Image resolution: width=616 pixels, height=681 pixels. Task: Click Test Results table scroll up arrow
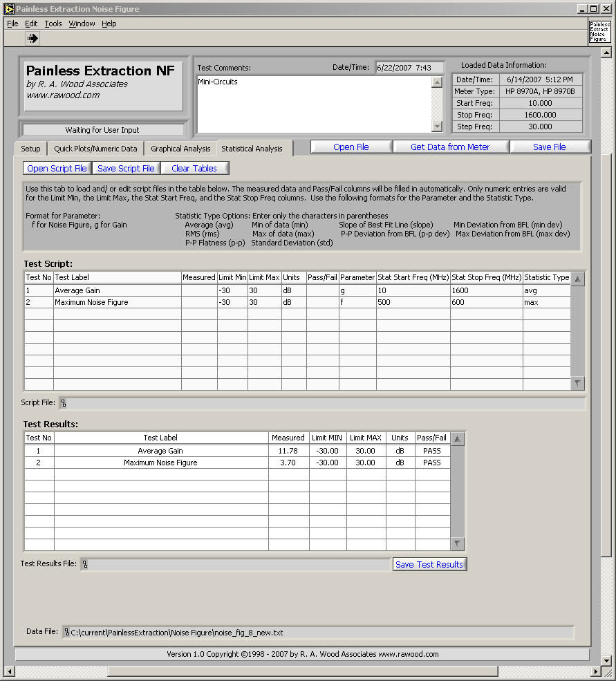point(457,439)
